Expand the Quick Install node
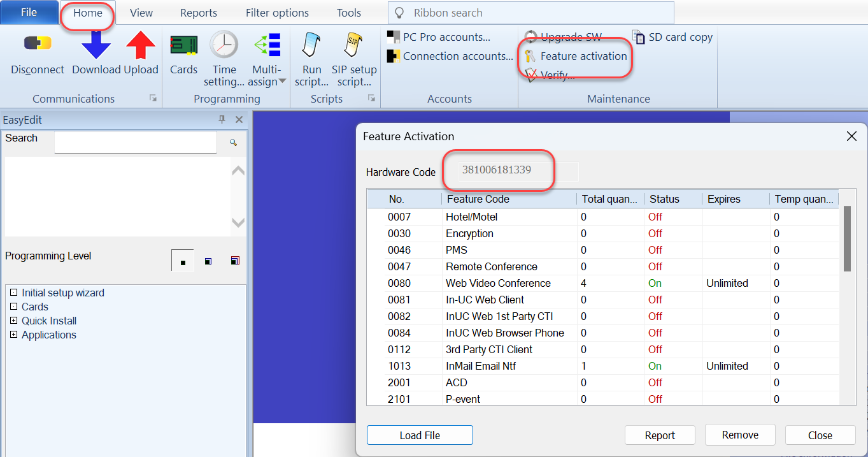 coord(13,321)
